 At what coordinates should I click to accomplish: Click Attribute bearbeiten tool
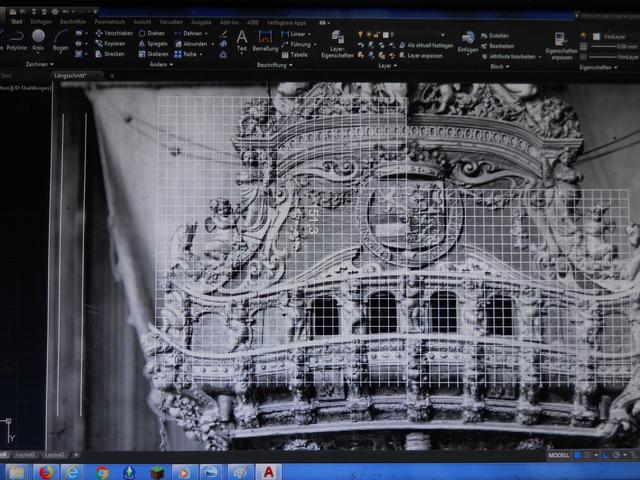point(509,57)
